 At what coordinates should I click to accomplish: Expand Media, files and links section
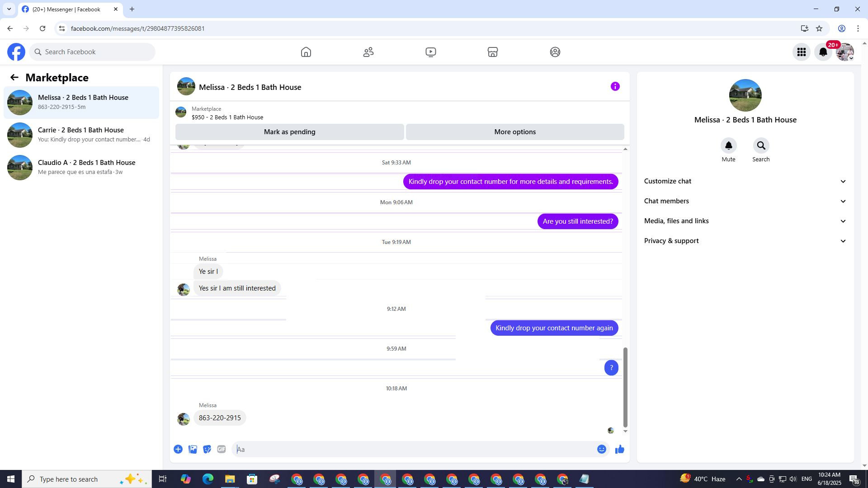pos(745,221)
